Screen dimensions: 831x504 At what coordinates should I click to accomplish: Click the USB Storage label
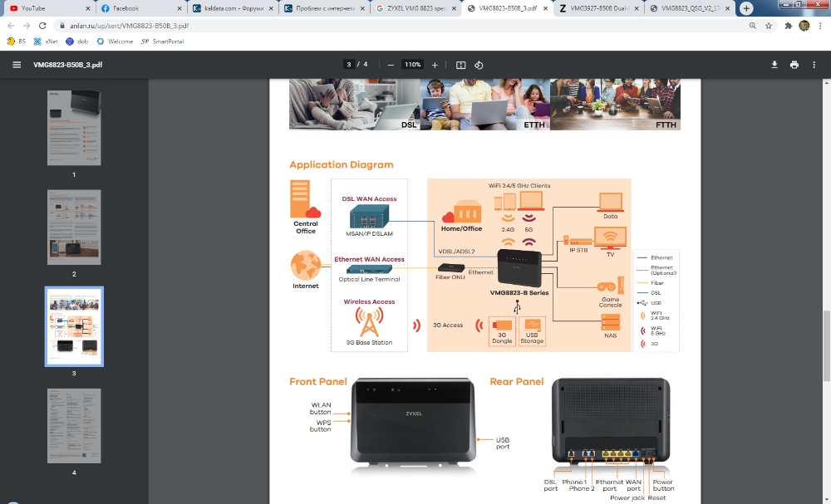pos(532,338)
